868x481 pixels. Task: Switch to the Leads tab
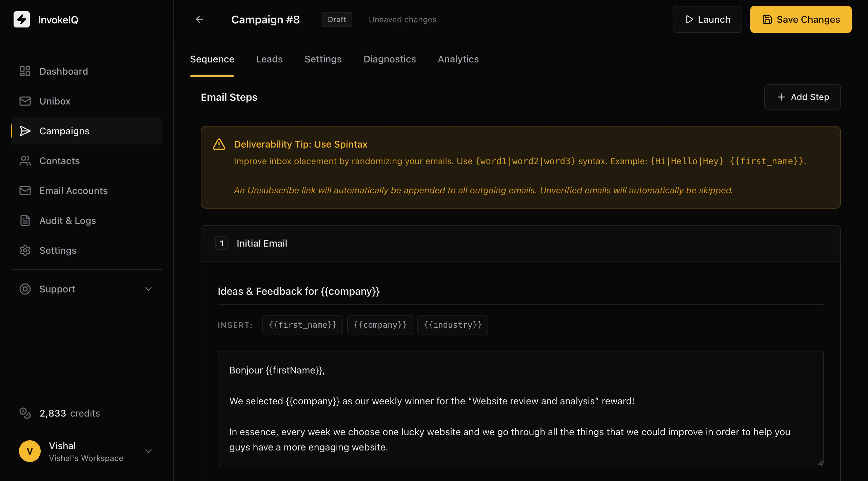[269, 59]
